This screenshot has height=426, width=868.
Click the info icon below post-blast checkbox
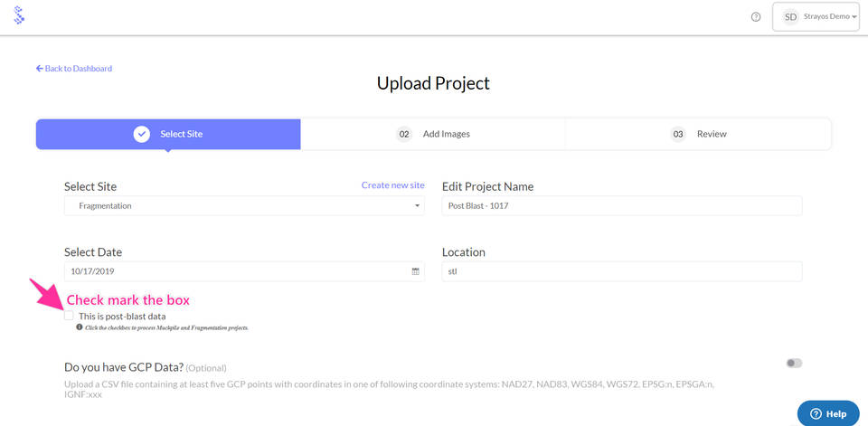80,327
